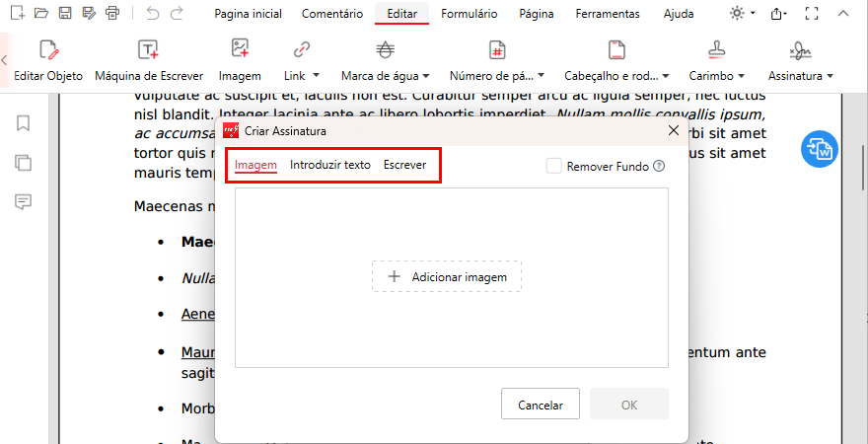Create a new document via the new file icon
868x444 pixels.
point(19,13)
